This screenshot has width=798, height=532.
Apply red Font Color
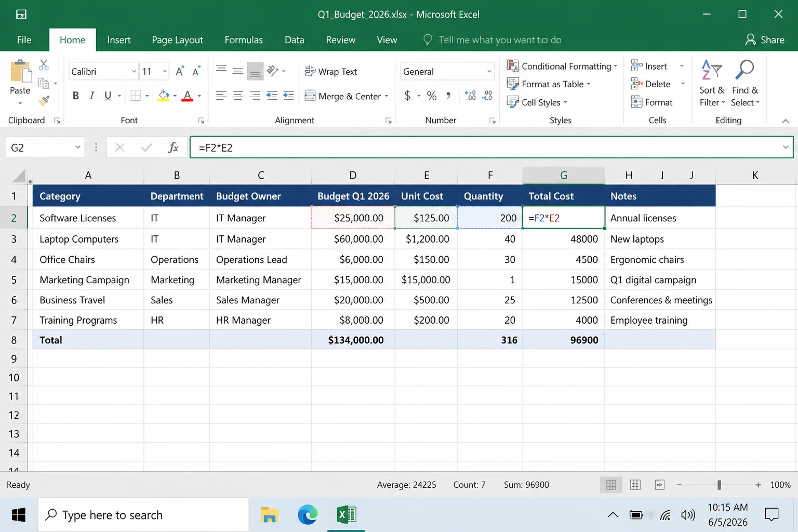point(188,96)
